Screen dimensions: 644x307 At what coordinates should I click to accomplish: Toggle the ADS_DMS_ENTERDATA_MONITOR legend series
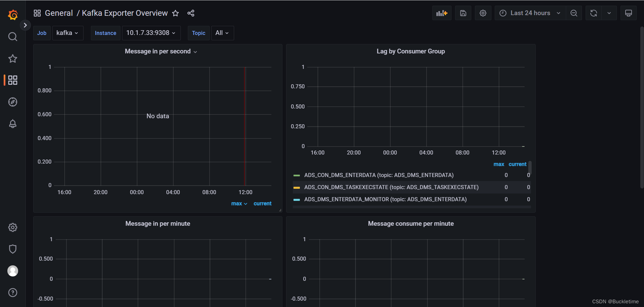385,199
